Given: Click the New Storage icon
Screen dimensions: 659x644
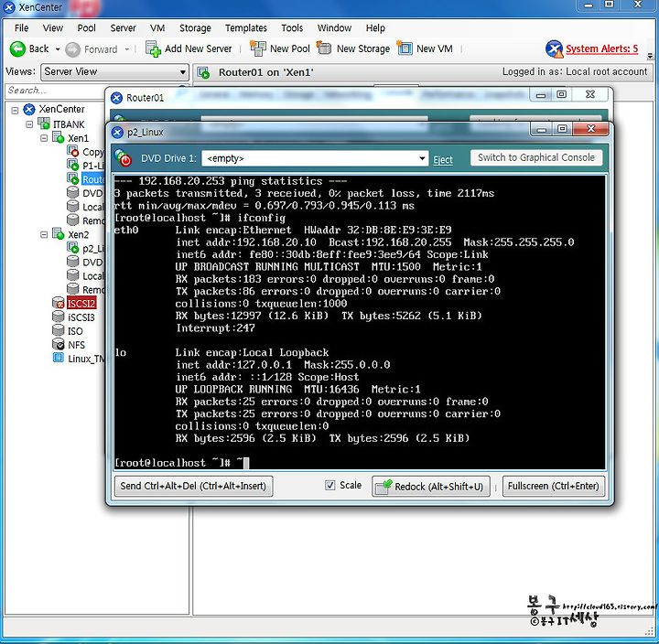Looking at the screenshot, I should coord(324,48).
